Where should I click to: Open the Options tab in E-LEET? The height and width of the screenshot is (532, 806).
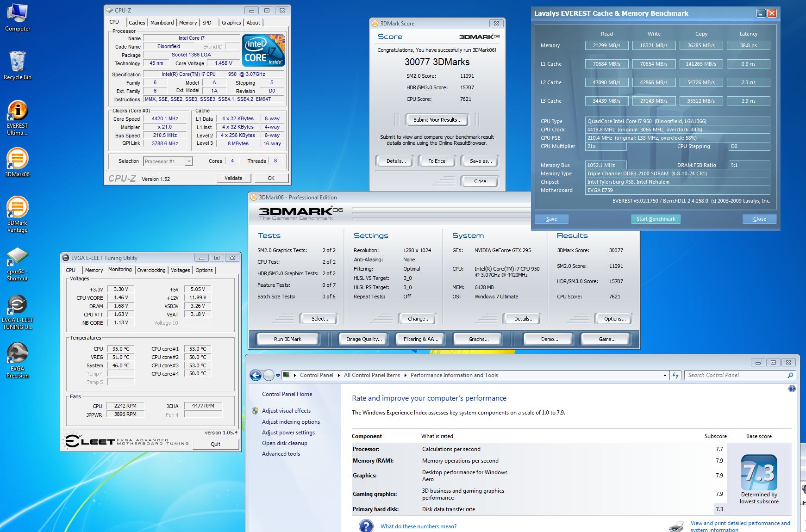(204, 270)
